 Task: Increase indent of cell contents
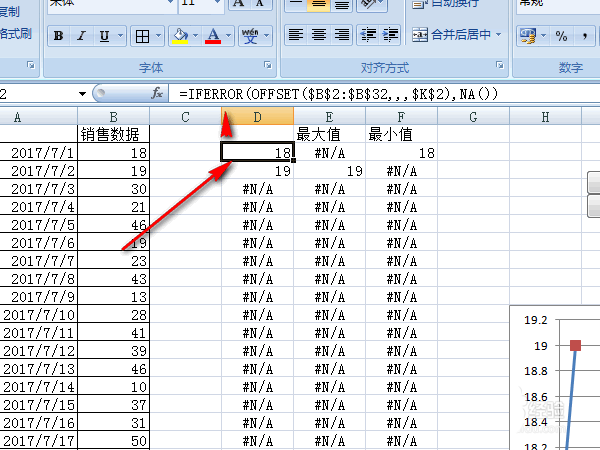(390, 35)
